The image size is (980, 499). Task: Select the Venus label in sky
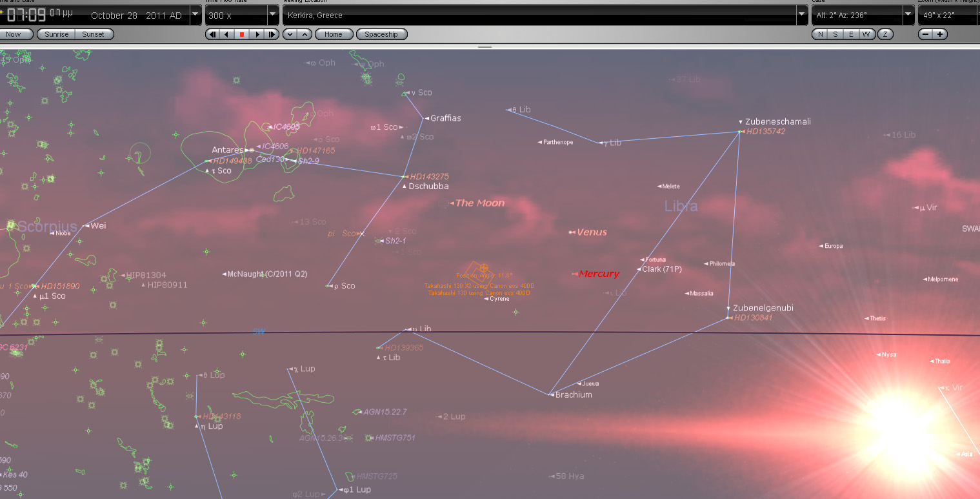pos(591,232)
